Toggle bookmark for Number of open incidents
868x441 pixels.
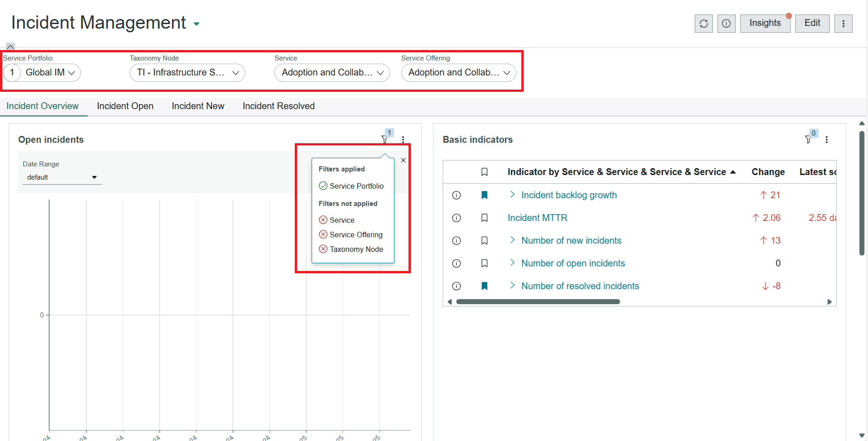click(484, 263)
